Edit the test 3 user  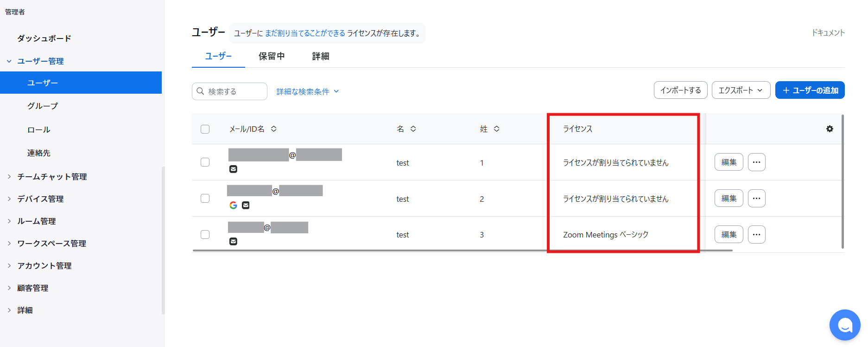(729, 235)
